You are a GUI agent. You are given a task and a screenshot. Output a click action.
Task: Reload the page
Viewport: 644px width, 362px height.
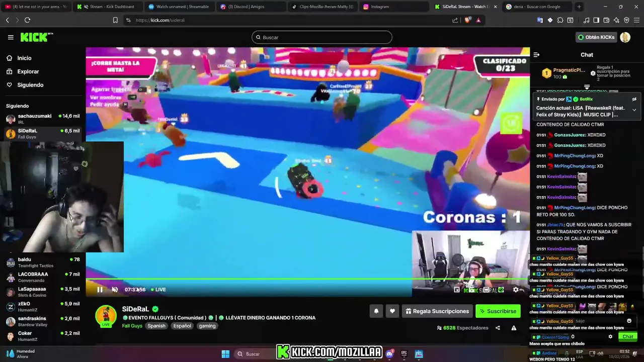(27, 20)
